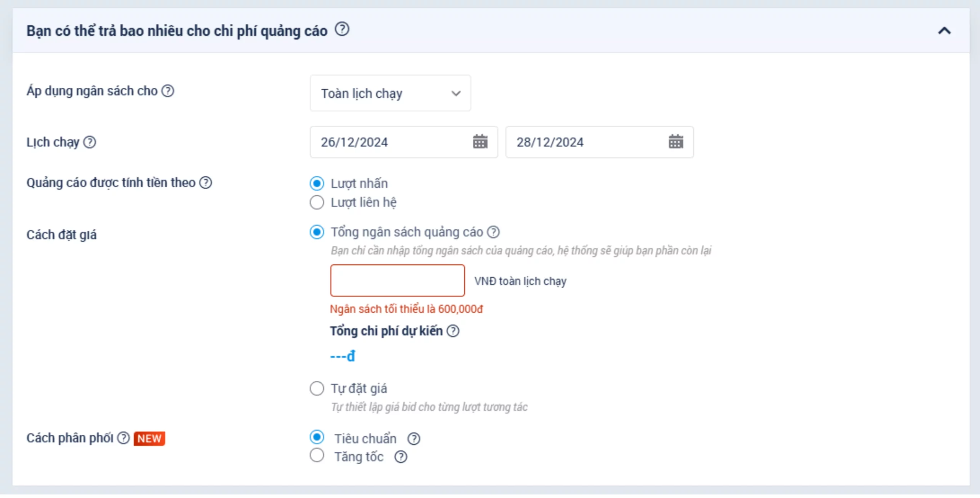This screenshot has width=980, height=498.
Task: Select the Lượt nhấn radio option
Action: coord(317,183)
